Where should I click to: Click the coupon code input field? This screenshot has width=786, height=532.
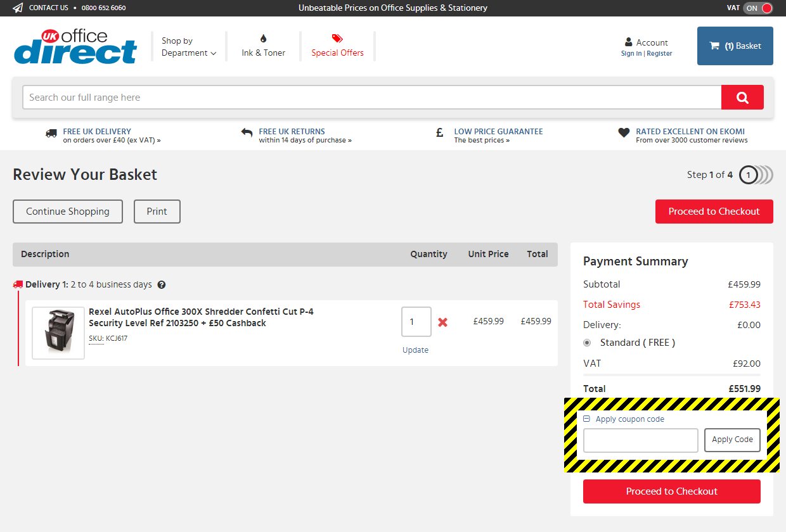(641, 440)
